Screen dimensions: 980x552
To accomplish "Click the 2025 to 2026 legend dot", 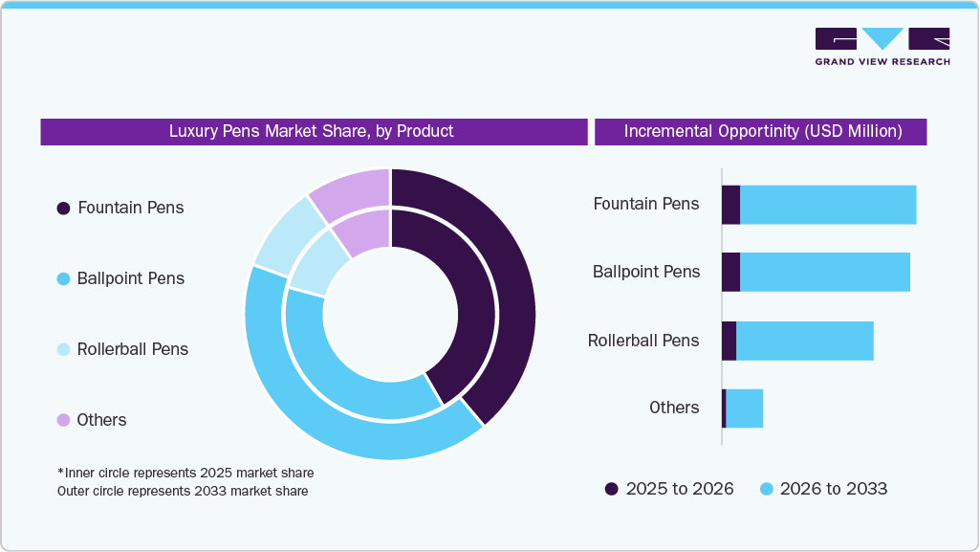I will pos(611,489).
